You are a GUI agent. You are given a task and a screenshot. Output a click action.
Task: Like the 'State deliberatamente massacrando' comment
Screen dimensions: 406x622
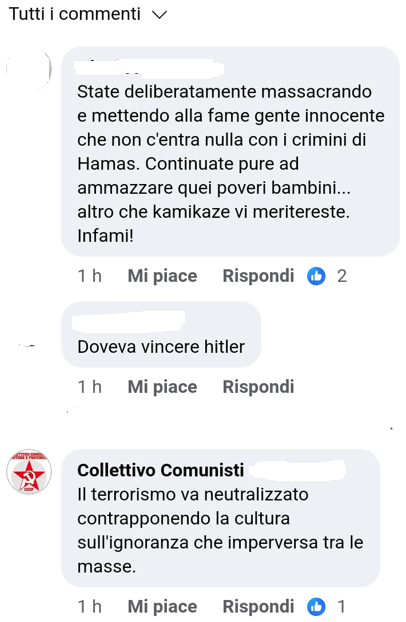(162, 276)
